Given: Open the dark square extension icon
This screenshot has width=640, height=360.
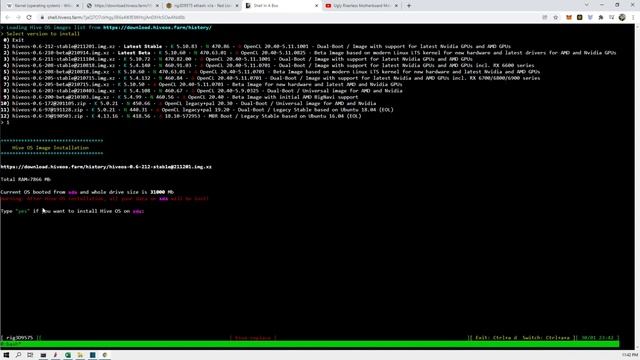Looking at the screenshot, I should pos(580,18).
